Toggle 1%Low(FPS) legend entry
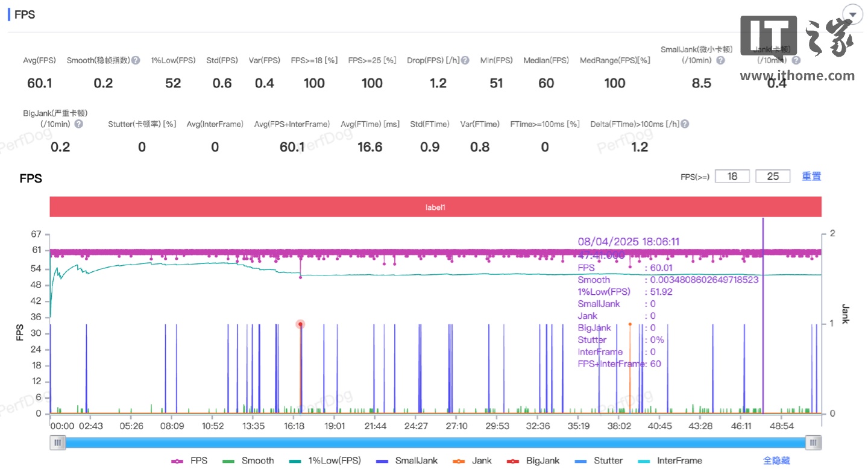 [325, 461]
